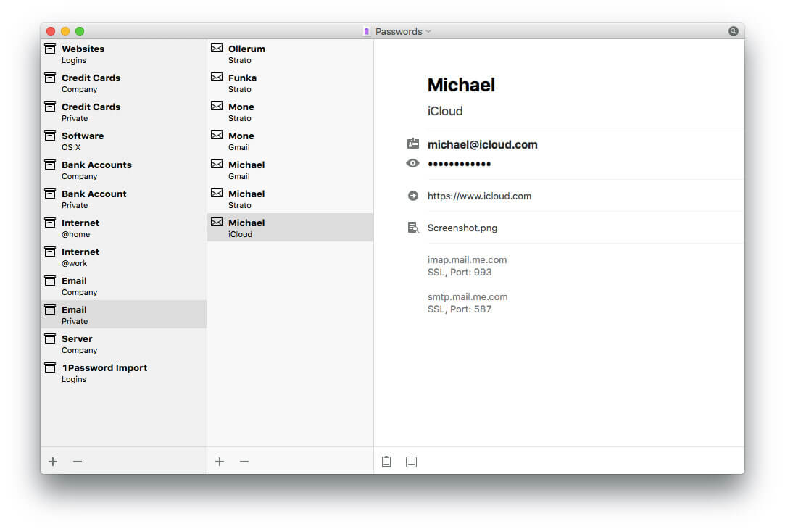The height and width of the screenshot is (532, 785).
Task: Click the iCloud subtitle under Michael heading
Action: tap(445, 111)
